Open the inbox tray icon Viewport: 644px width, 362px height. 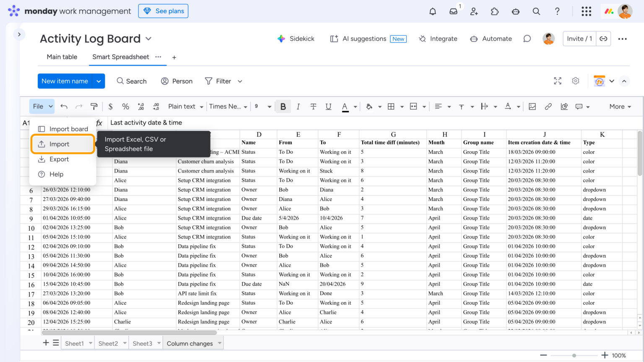[453, 11]
